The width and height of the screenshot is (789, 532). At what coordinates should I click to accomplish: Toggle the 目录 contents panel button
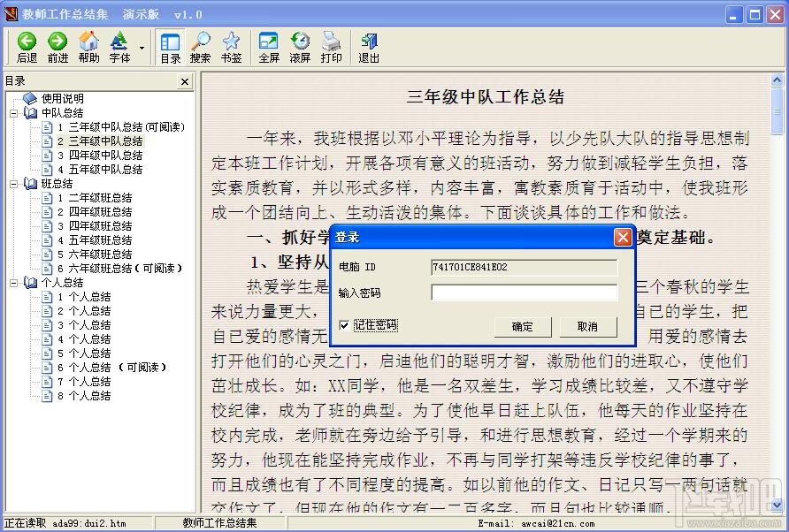(170, 47)
